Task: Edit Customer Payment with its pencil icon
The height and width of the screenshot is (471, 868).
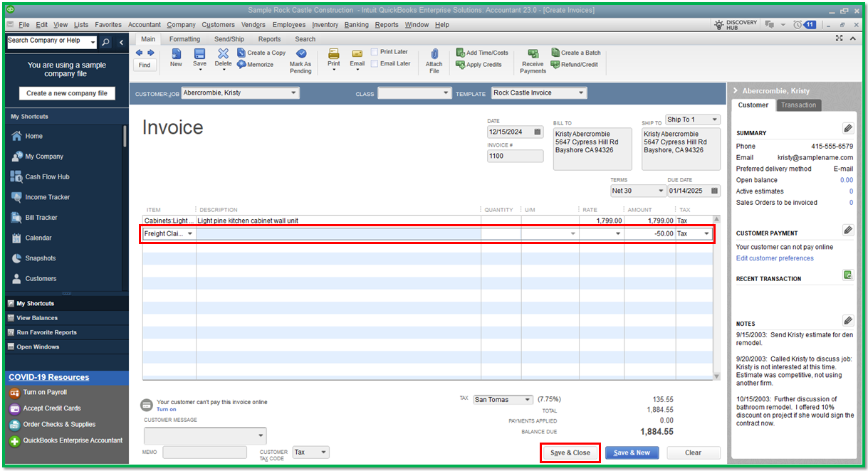Action: [x=847, y=230]
